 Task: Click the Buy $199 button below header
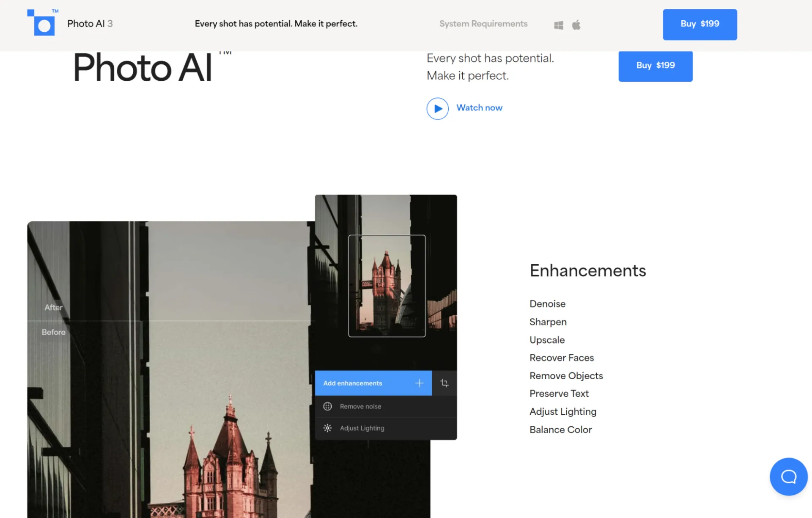click(656, 66)
